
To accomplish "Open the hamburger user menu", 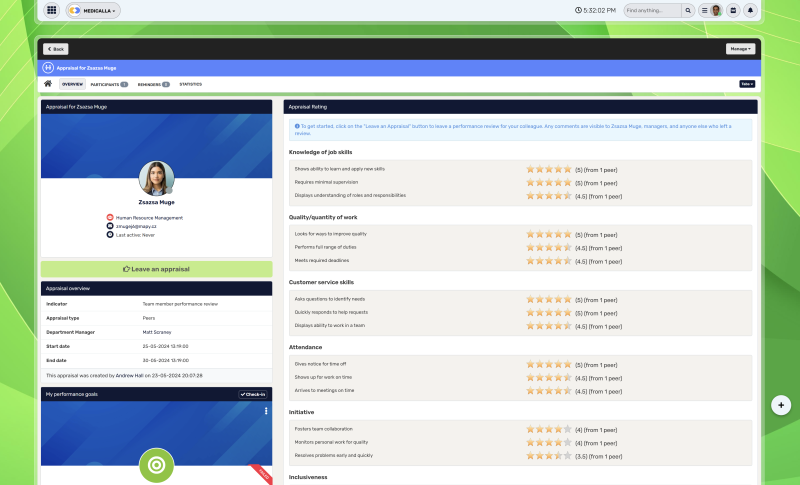I will (x=704, y=10).
